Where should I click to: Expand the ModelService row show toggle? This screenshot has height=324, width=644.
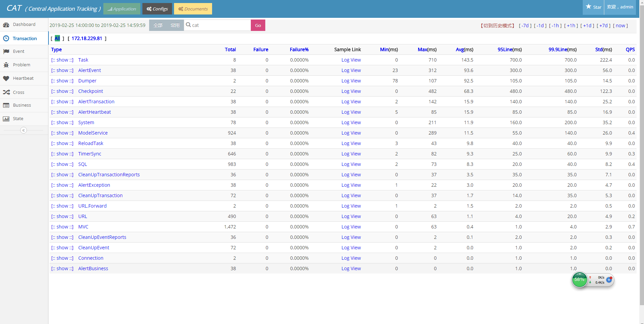62,133
